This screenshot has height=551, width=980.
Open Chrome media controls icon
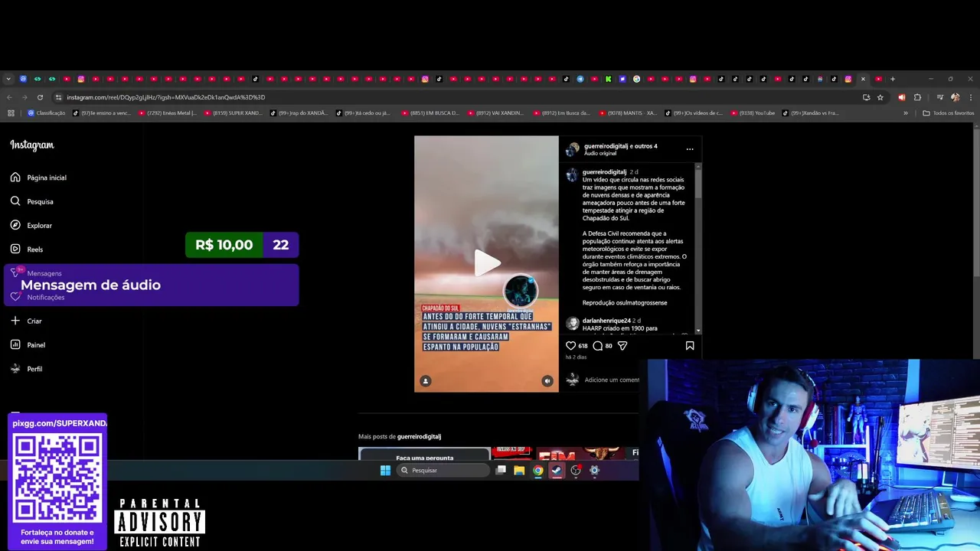(x=940, y=97)
